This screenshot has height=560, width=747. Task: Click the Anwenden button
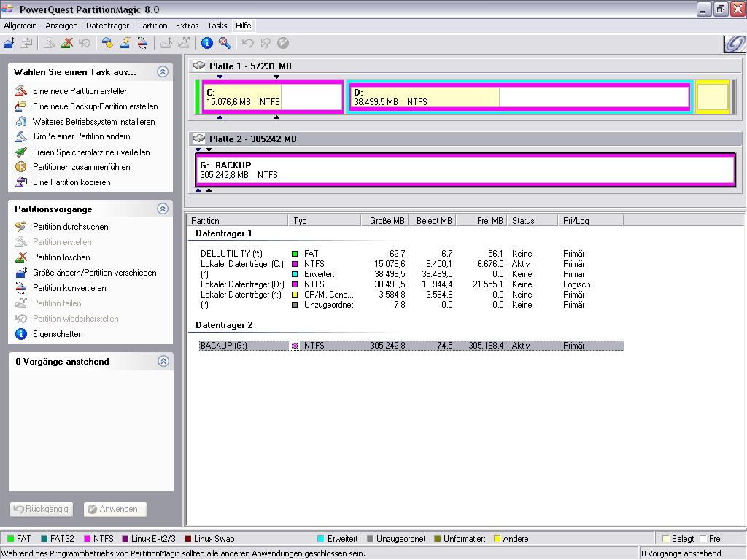pos(115,509)
